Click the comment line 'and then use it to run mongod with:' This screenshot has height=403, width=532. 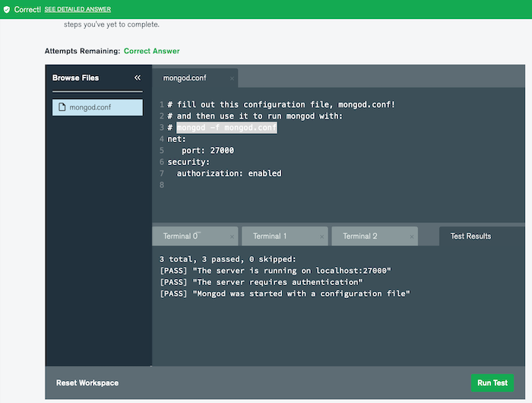click(255, 116)
